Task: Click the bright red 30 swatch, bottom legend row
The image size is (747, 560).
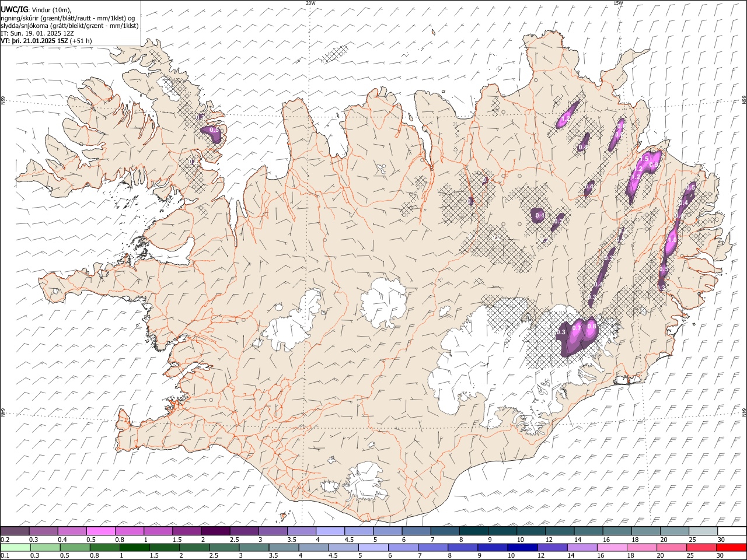Action: pos(731,547)
